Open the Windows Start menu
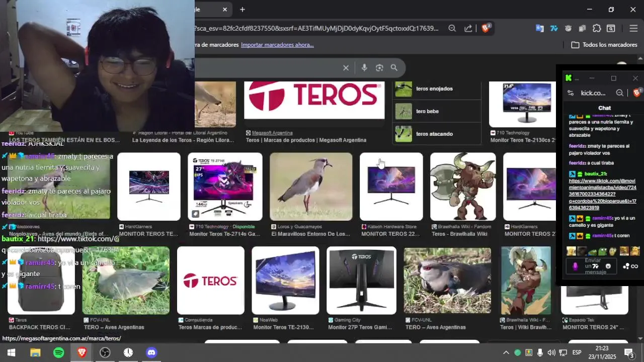This screenshot has width=644, height=362. point(11,352)
